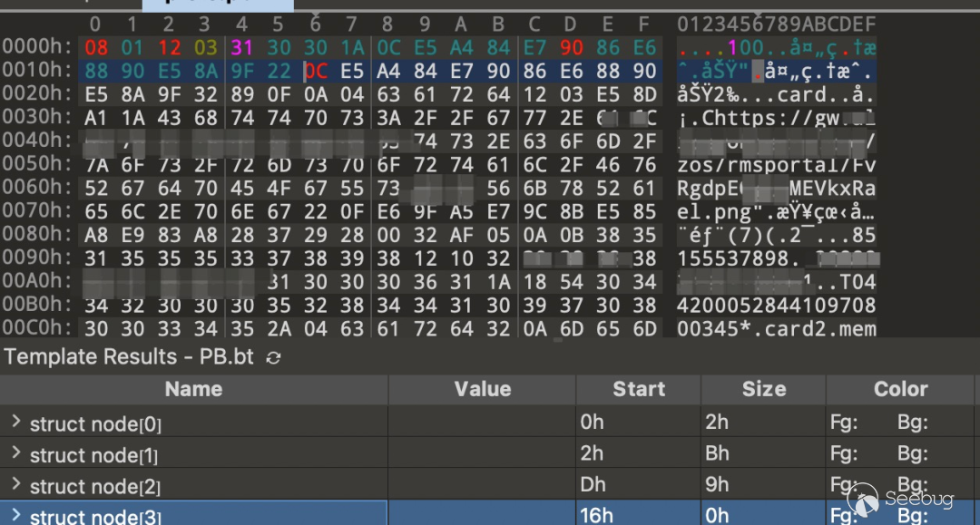Expand struct node[2] tree row
This screenshot has width=980, height=525.
tap(16, 485)
